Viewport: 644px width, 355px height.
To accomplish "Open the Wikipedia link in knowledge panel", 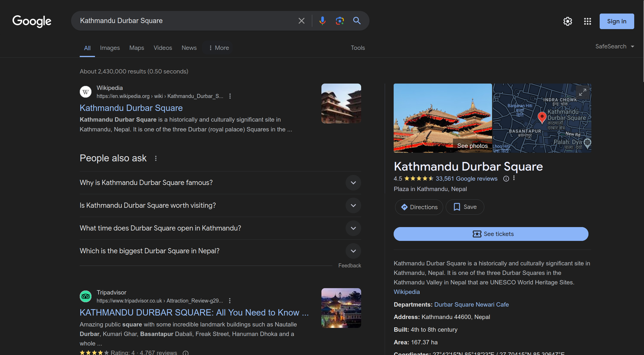I will tap(407, 292).
